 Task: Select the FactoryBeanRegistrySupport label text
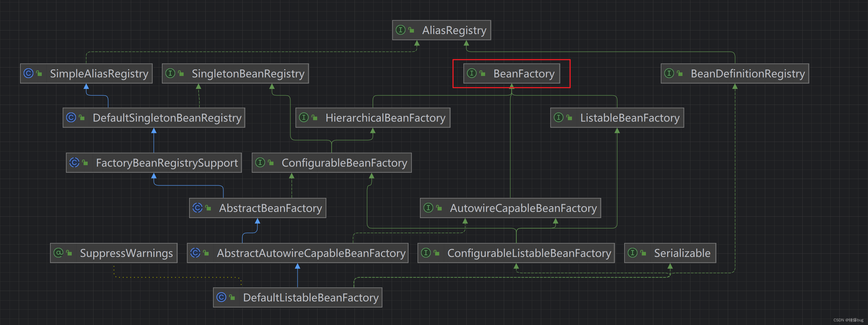[167, 163]
